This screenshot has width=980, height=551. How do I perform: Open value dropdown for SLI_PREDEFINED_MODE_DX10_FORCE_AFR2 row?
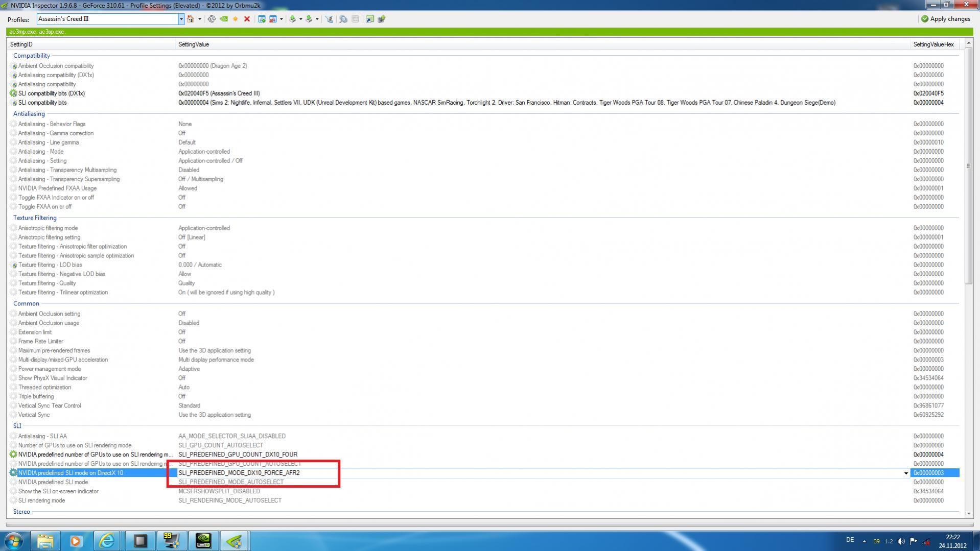click(x=906, y=473)
